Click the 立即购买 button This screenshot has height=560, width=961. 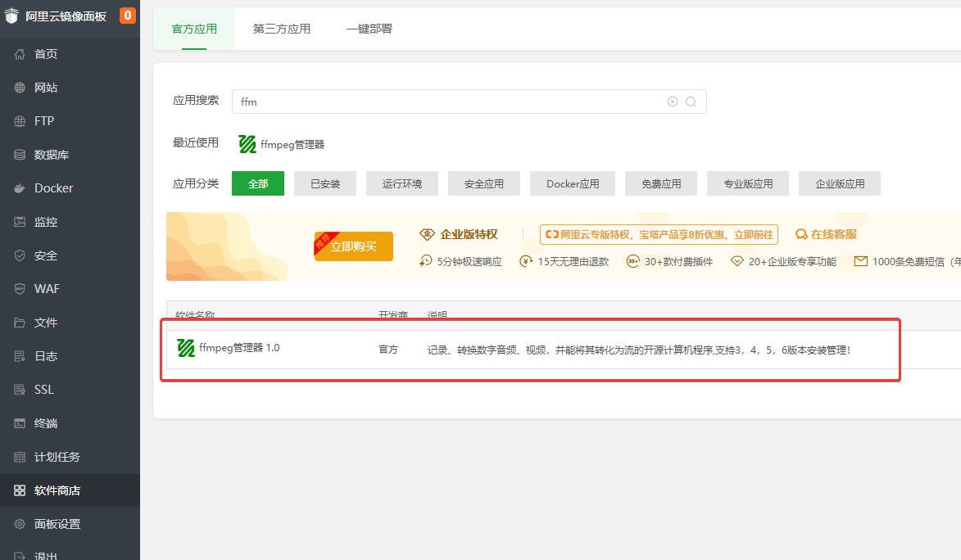click(x=354, y=246)
